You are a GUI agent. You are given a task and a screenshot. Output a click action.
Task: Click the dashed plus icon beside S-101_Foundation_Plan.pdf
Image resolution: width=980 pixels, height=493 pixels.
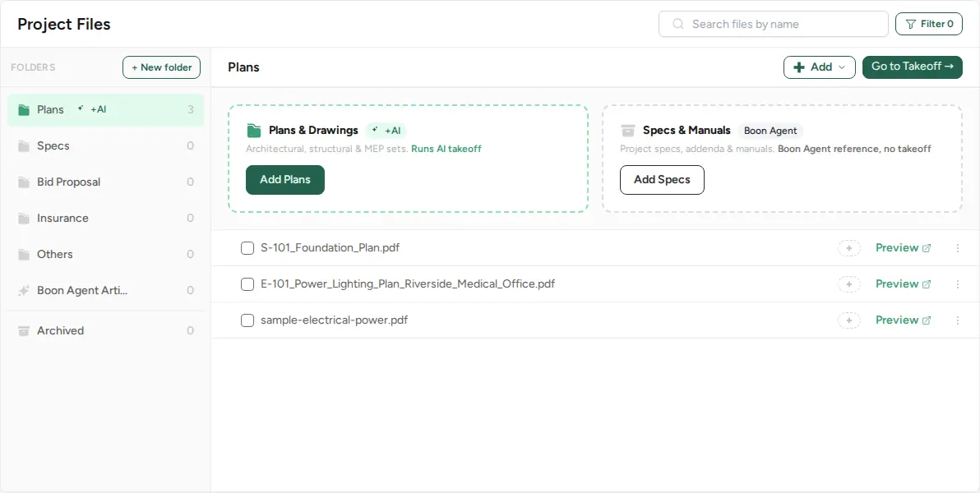point(848,248)
